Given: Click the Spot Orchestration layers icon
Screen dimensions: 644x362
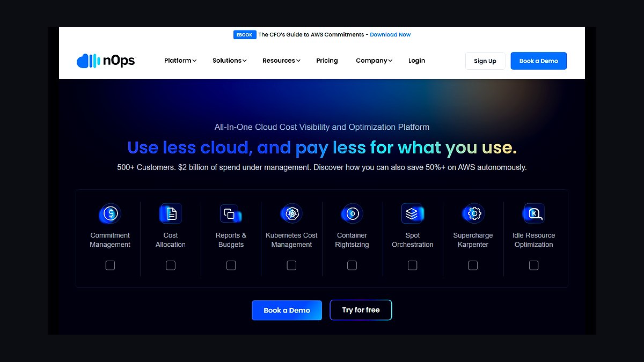Looking at the screenshot, I should click(x=412, y=213).
